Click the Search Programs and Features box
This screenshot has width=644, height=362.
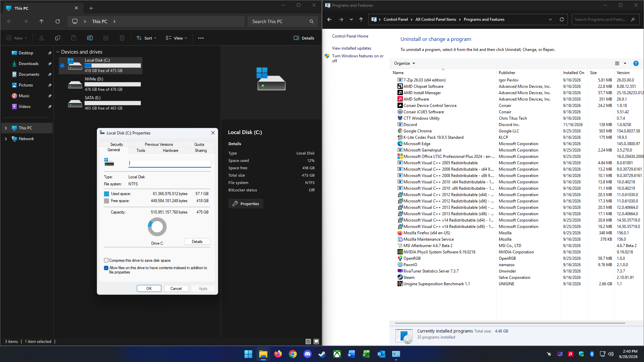pos(605,19)
